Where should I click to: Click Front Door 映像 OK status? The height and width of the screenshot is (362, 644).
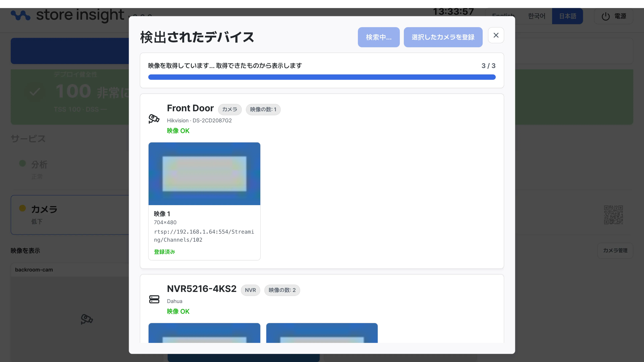tap(178, 131)
